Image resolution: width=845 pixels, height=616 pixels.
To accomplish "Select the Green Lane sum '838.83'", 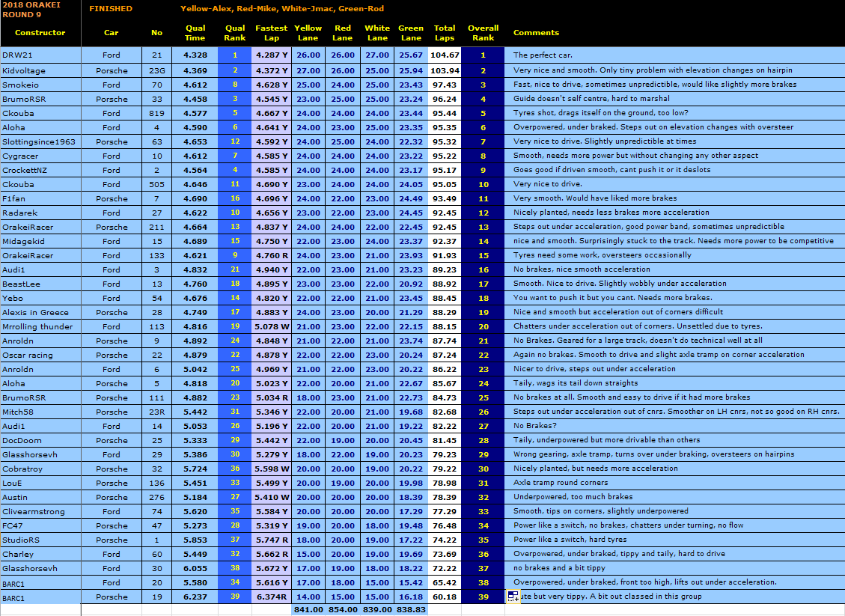I will (x=411, y=609).
